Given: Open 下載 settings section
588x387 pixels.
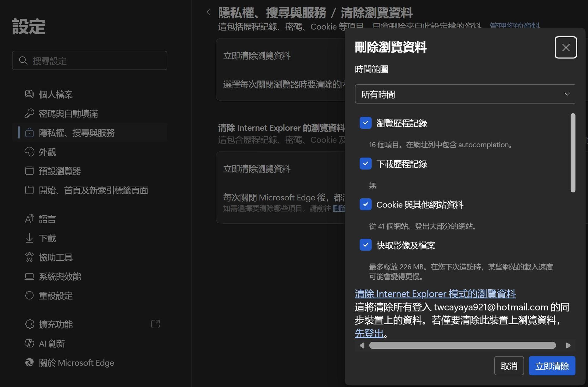Looking at the screenshot, I should [x=89, y=238].
